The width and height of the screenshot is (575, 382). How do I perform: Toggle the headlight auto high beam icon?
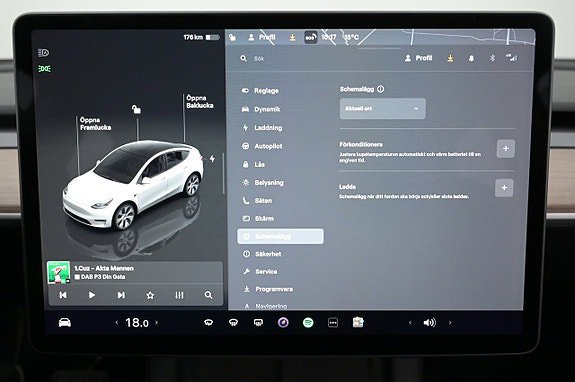(x=44, y=53)
